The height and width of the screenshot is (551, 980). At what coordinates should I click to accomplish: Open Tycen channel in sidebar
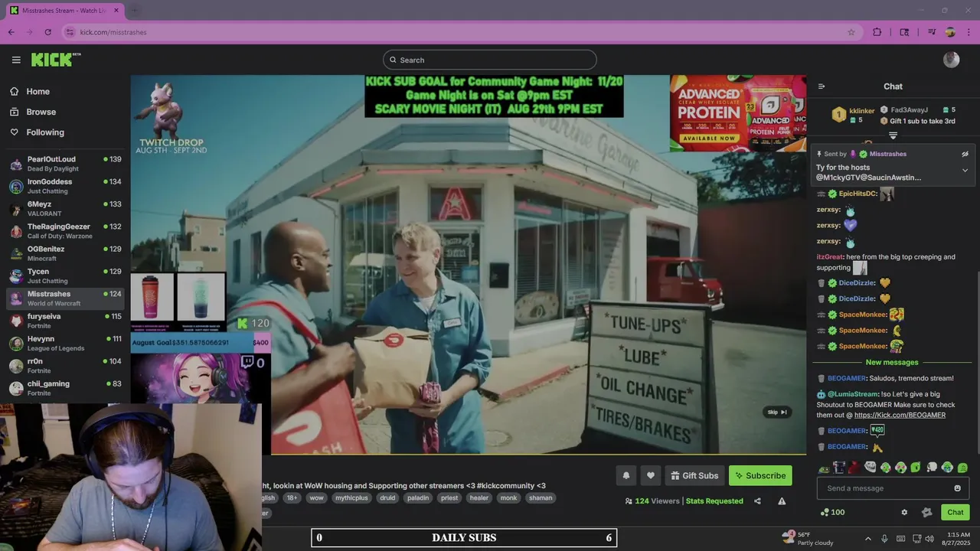(x=65, y=275)
